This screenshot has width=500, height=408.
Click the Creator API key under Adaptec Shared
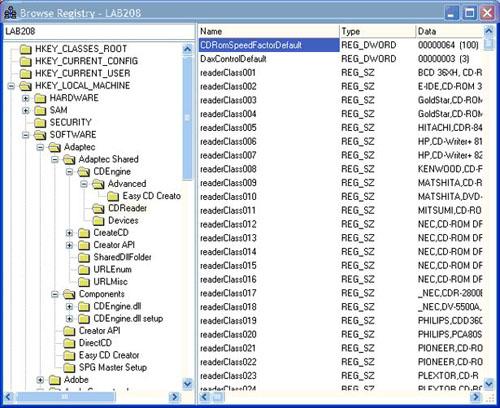114,245
